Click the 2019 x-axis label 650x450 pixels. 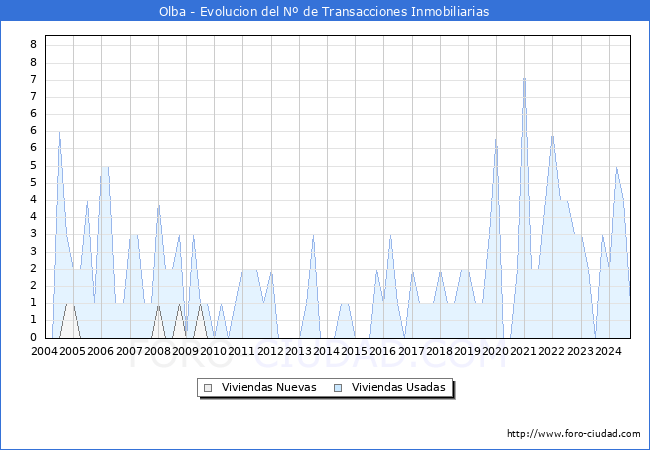(467, 351)
